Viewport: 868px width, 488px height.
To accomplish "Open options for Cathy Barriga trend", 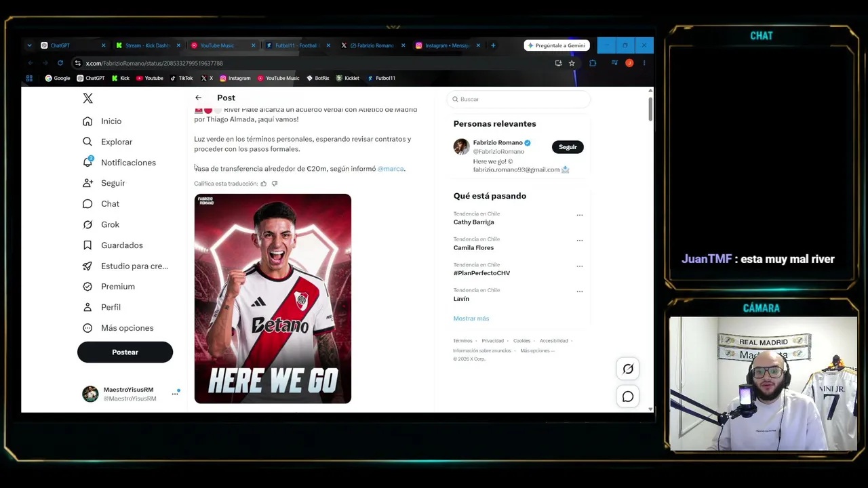I will tap(580, 216).
